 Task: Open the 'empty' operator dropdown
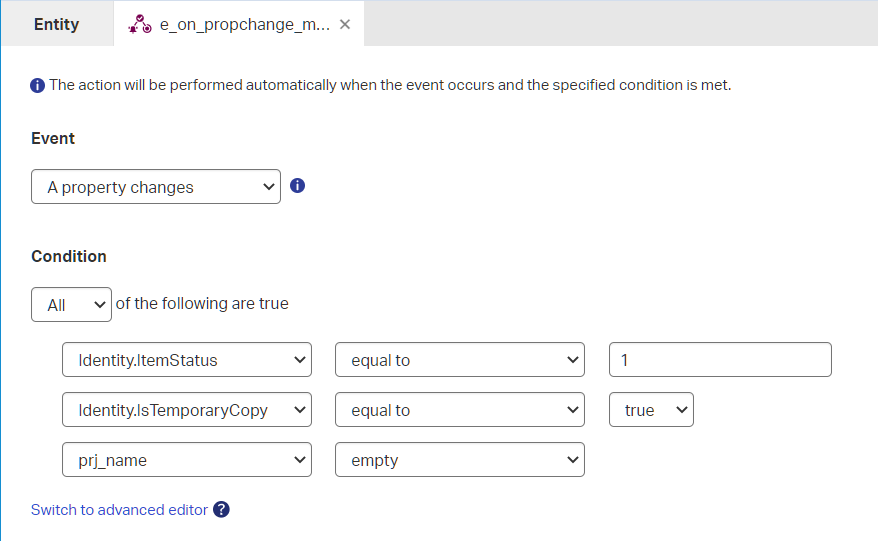click(x=460, y=460)
